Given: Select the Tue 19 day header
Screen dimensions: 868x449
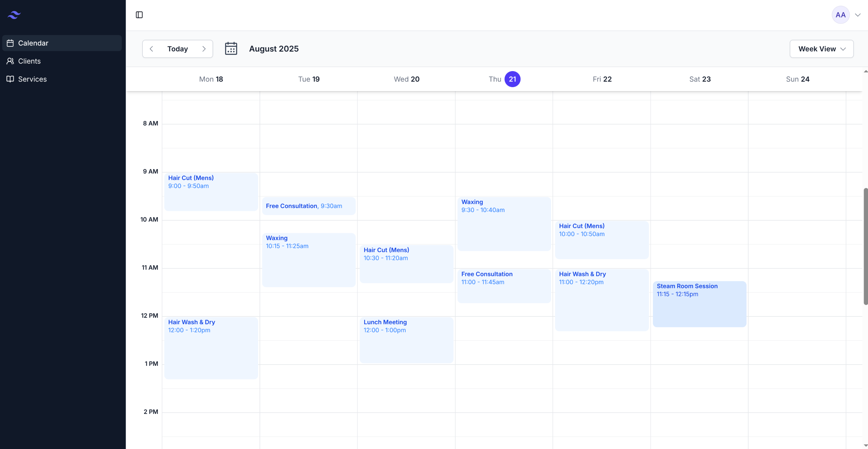Looking at the screenshot, I should tap(309, 79).
